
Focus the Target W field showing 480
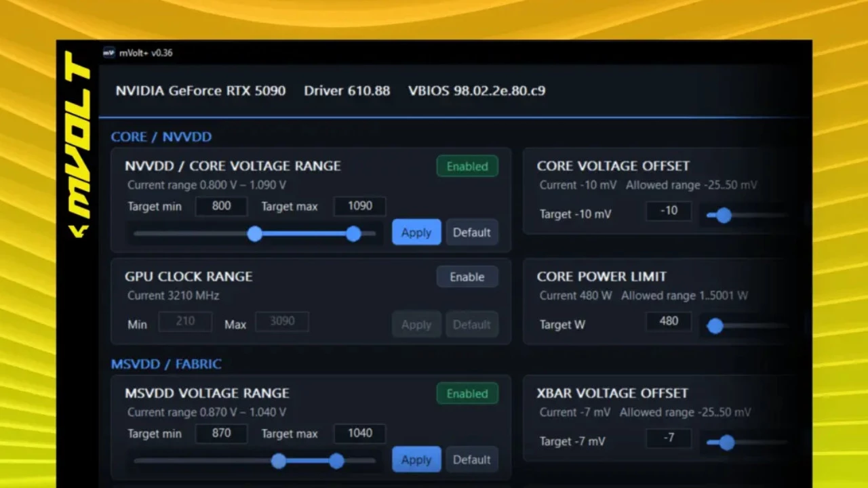tap(669, 321)
